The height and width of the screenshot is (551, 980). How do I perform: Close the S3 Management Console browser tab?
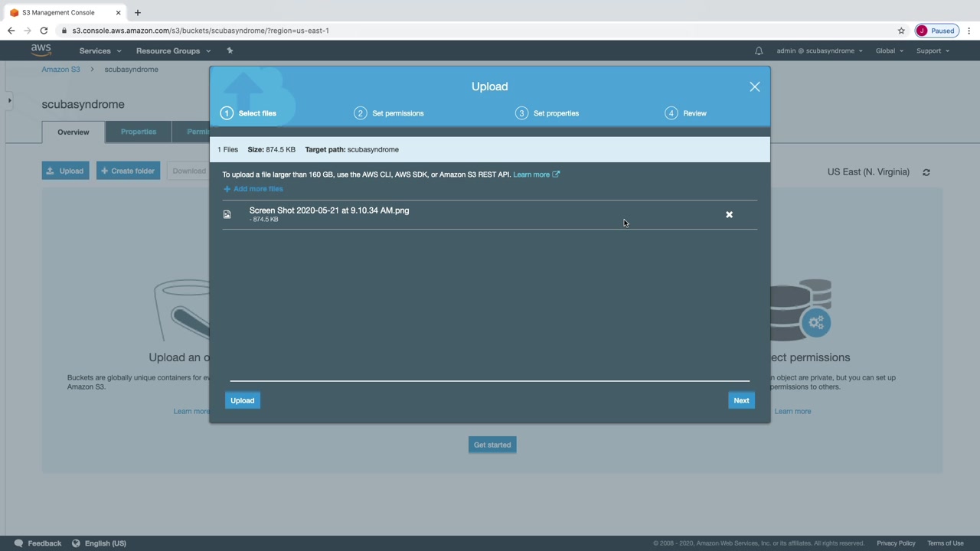tap(118, 12)
